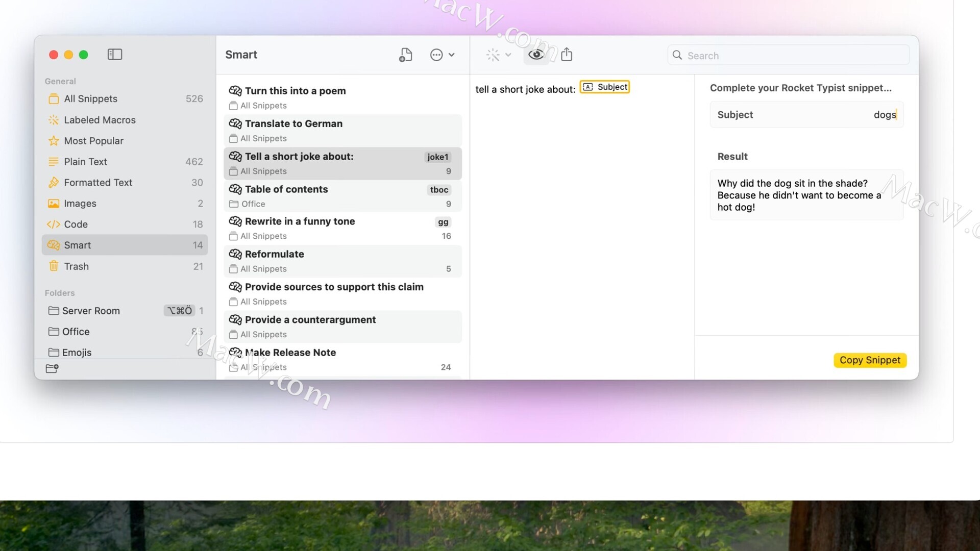Select 'Table of contents' snippet
This screenshot has width=980, height=551.
pos(342,196)
